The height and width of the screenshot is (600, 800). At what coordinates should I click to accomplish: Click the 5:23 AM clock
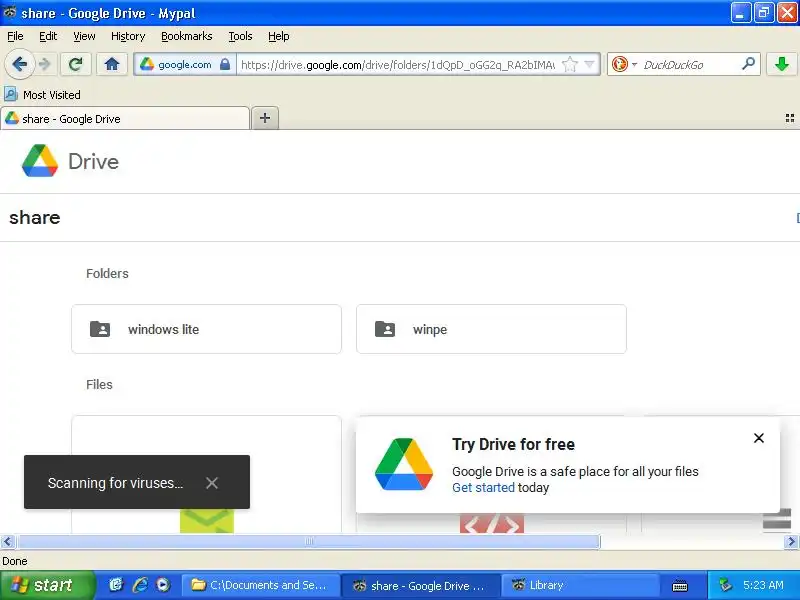click(763, 585)
